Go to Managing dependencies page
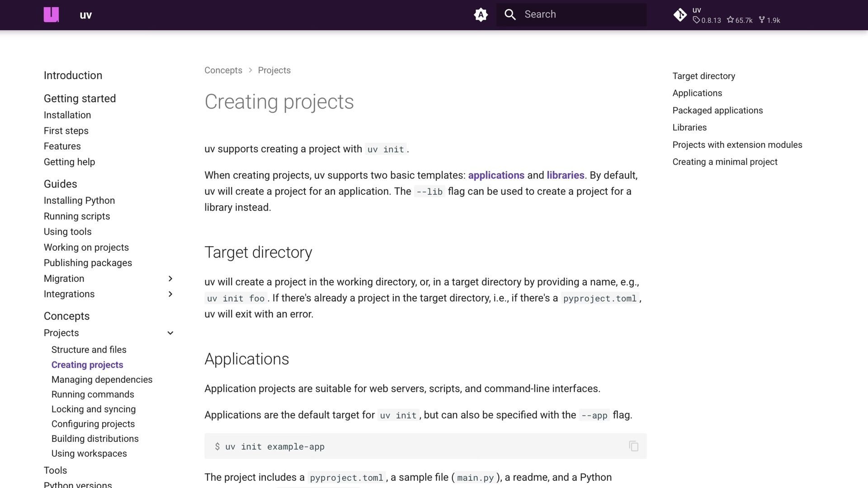Screen dimensions: 868x488 pyautogui.click(x=102, y=380)
